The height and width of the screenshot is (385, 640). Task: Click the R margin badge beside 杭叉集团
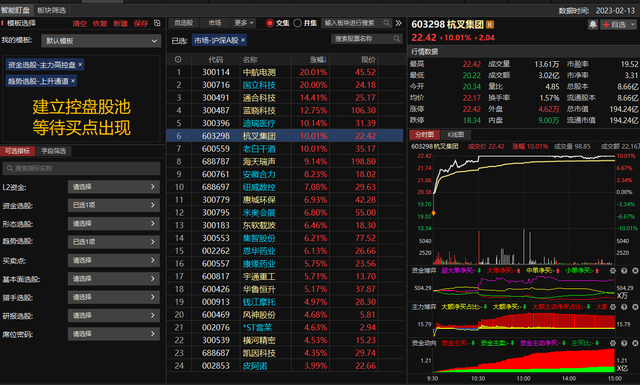490,25
